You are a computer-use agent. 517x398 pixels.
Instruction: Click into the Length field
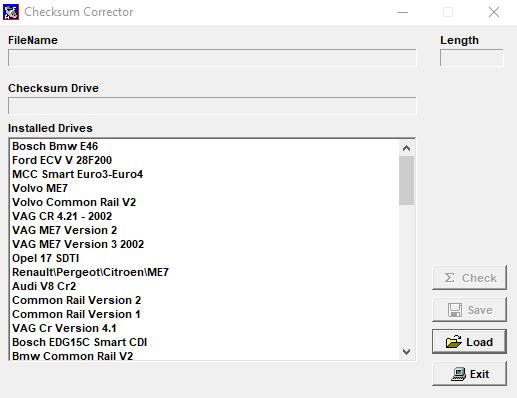click(472, 58)
